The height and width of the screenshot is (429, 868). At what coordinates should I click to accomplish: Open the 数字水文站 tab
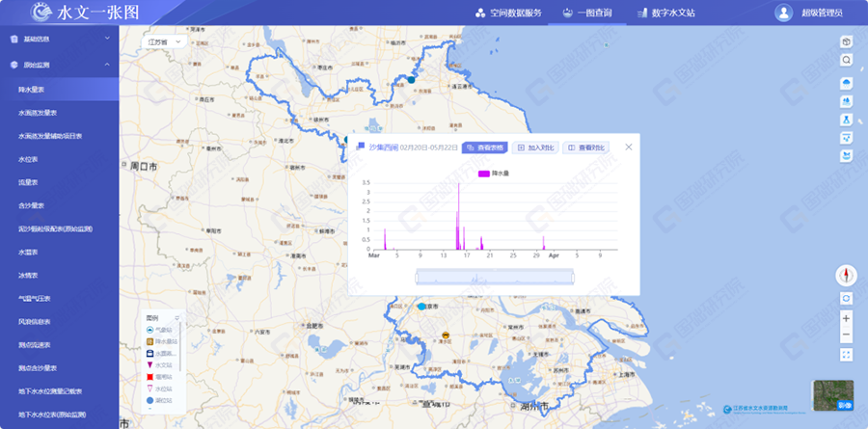pos(665,13)
